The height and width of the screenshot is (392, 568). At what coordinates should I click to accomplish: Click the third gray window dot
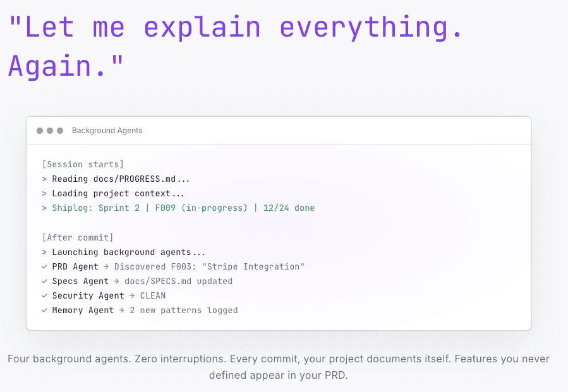tap(60, 131)
